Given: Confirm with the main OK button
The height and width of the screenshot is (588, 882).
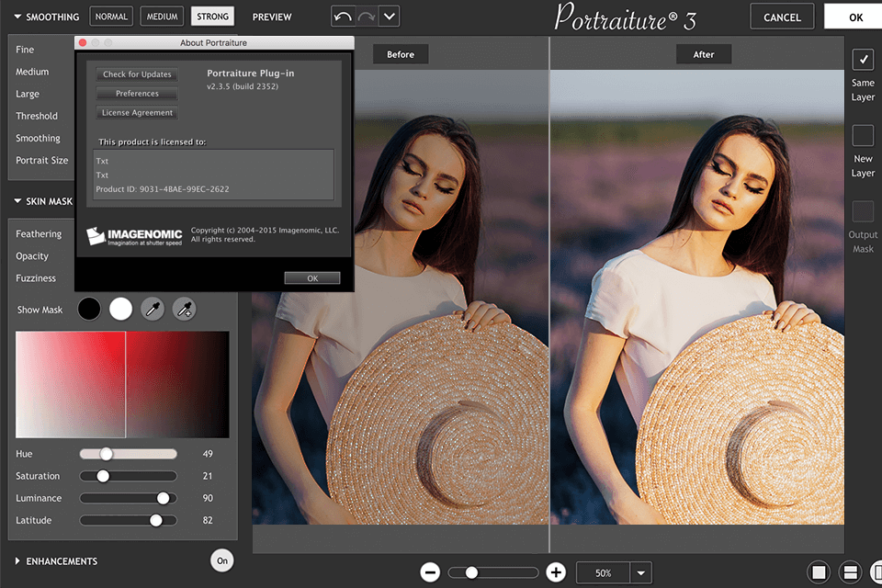Looking at the screenshot, I should 855,17.
